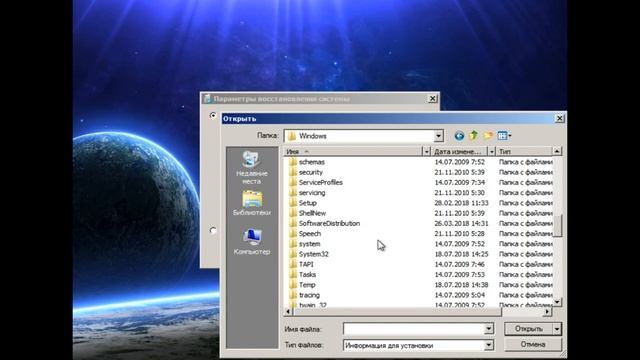Focus the Имя файла input field

pyautogui.click(x=414, y=329)
